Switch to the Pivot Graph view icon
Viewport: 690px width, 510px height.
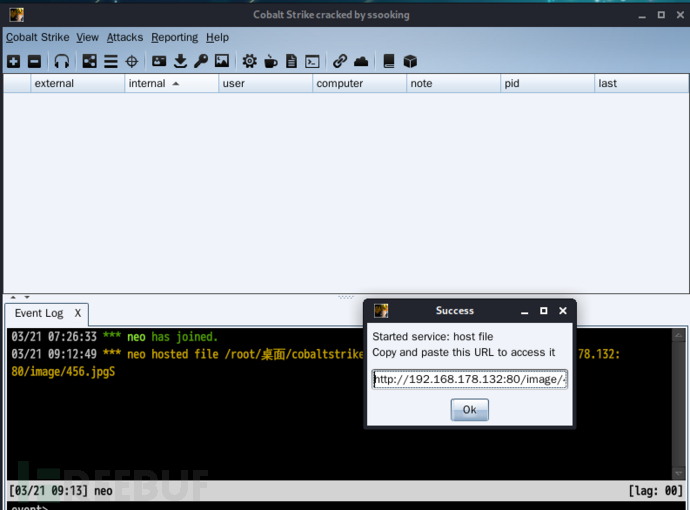tap(89, 61)
